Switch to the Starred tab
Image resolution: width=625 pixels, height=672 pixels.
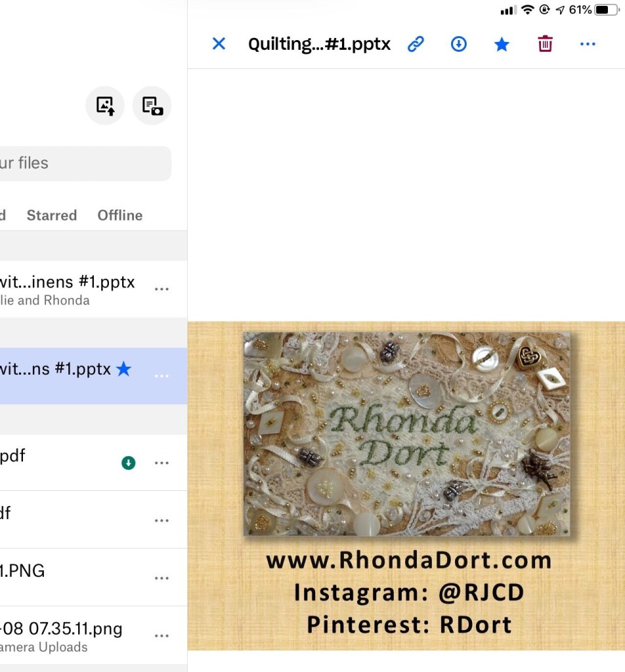click(x=52, y=215)
